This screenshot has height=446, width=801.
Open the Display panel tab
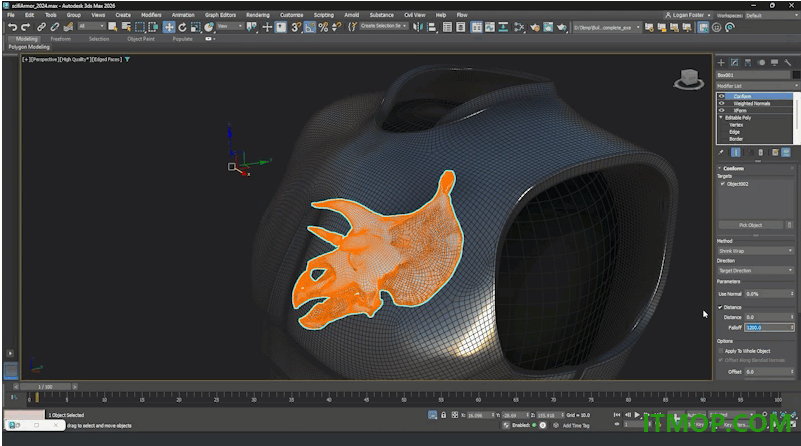[x=774, y=62]
